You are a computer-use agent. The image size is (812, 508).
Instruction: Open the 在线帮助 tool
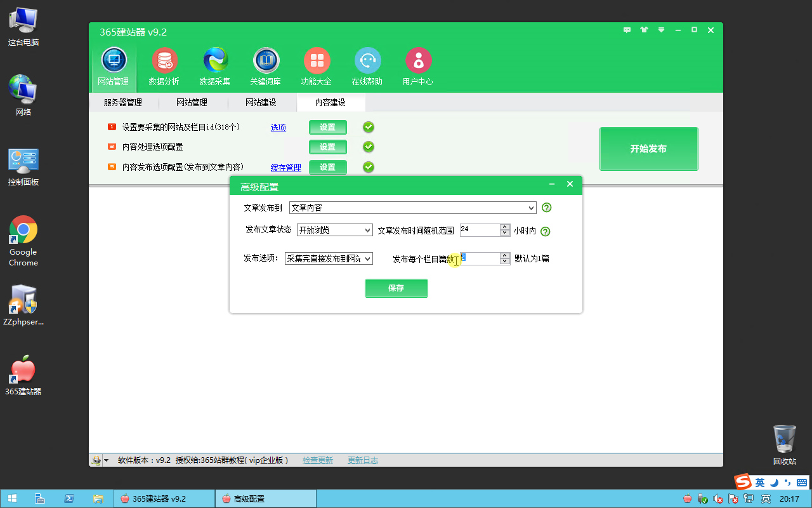[367, 67]
